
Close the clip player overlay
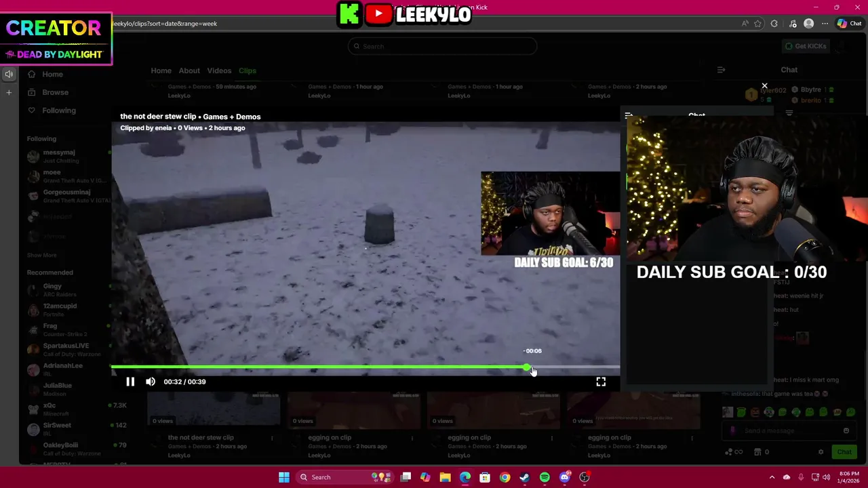764,86
